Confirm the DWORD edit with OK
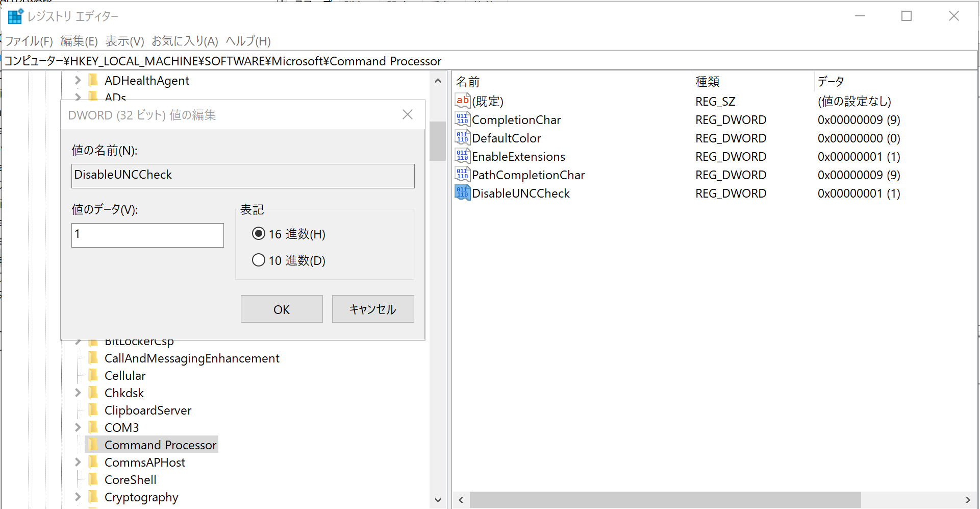Viewport: 980px width, 509px height. click(282, 309)
